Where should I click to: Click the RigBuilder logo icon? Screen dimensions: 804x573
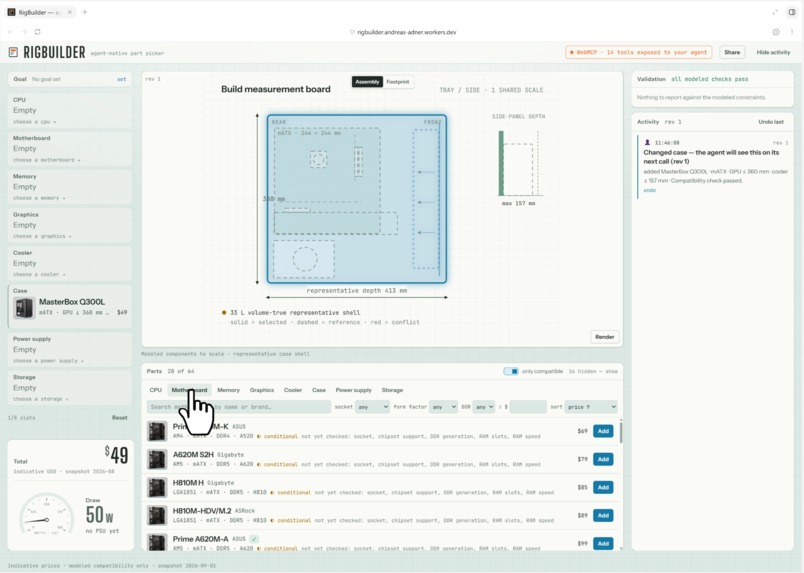(x=13, y=52)
